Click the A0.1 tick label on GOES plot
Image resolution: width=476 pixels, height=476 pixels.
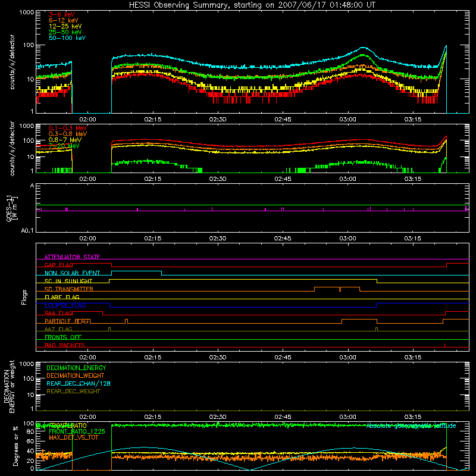[27, 231]
